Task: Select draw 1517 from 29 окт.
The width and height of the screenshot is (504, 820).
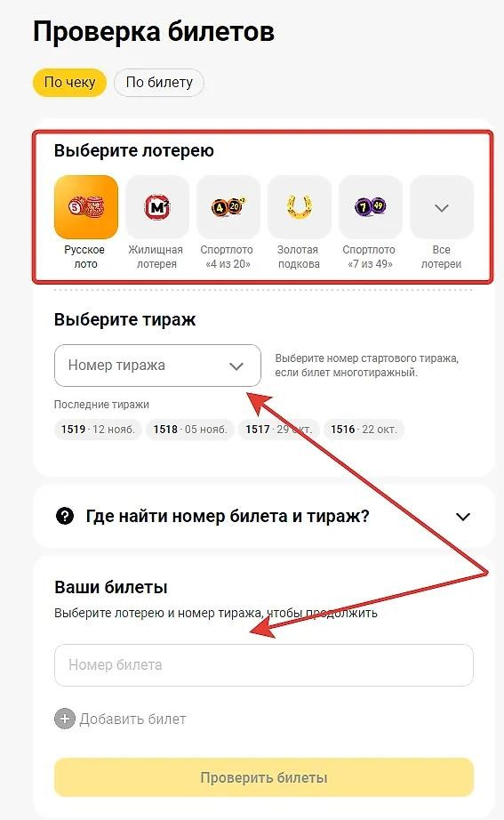Action: click(278, 430)
